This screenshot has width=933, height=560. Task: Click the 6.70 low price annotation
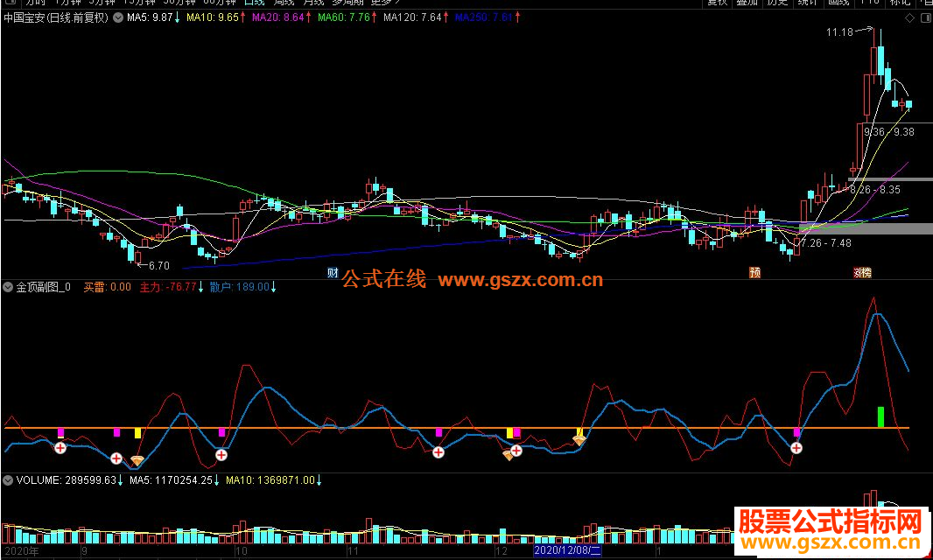tap(159, 266)
